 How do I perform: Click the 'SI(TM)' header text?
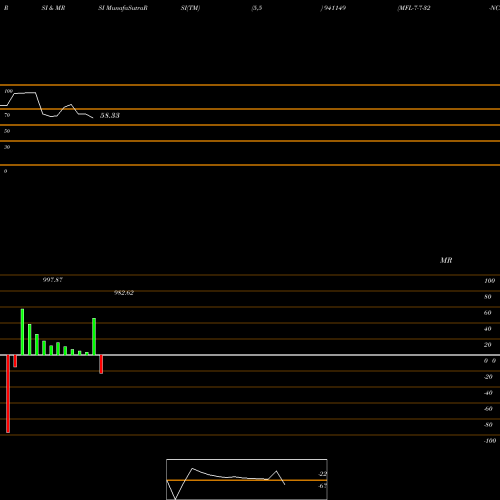coord(190,8)
